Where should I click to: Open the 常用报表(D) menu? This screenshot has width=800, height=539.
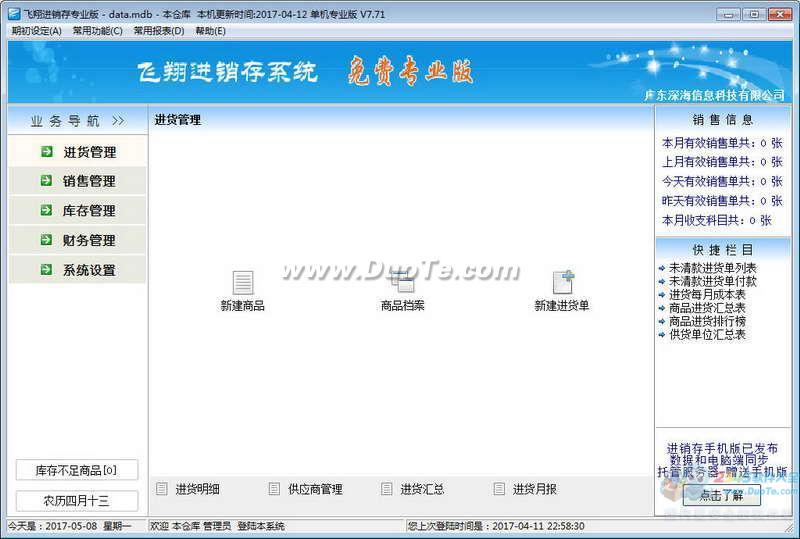(159, 31)
